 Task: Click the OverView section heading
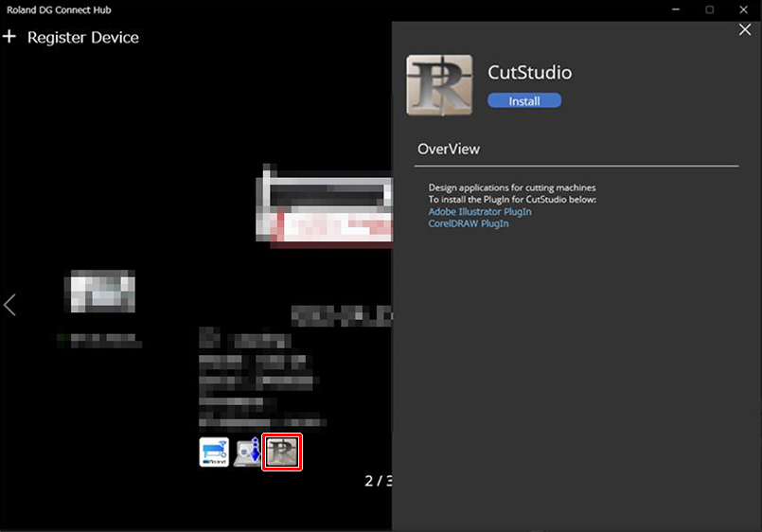pos(449,149)
